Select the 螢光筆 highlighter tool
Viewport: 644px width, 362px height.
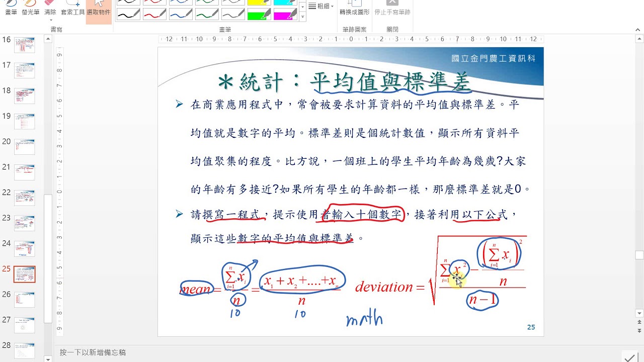[30, 8]
